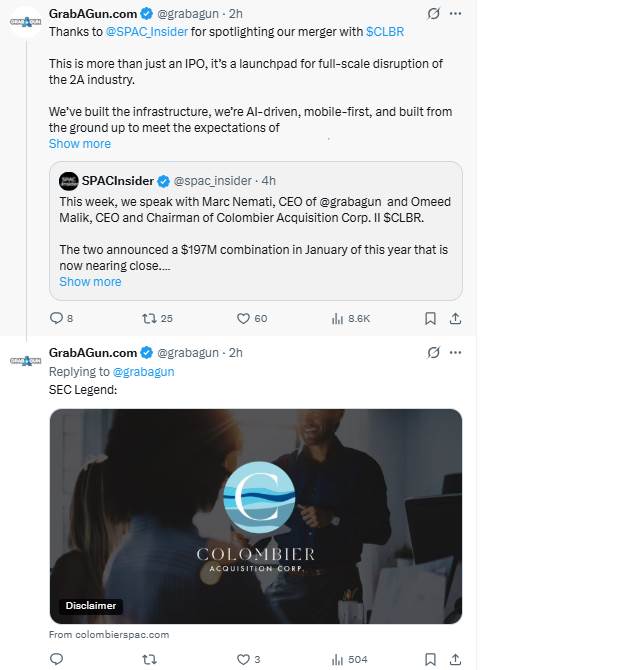Open Grok icon on the first tweet
Viewport: 622px width, 670px height.
(433, 14)
